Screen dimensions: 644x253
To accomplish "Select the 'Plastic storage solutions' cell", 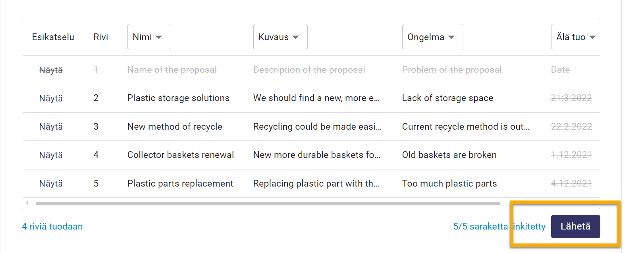I will [x=178, y=98].
